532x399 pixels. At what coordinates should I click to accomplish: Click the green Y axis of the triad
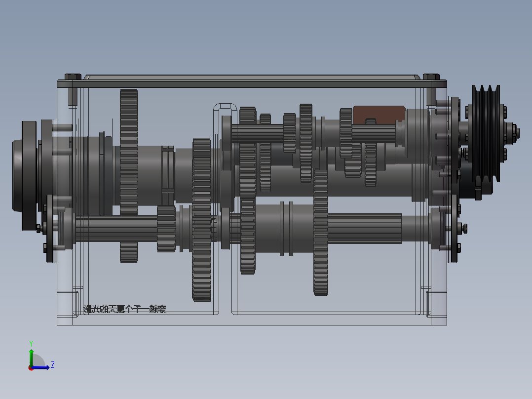coord(31,357)
